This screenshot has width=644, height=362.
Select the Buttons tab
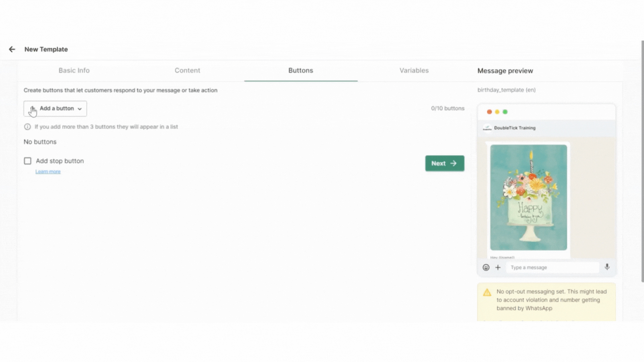tap(301, 70)
